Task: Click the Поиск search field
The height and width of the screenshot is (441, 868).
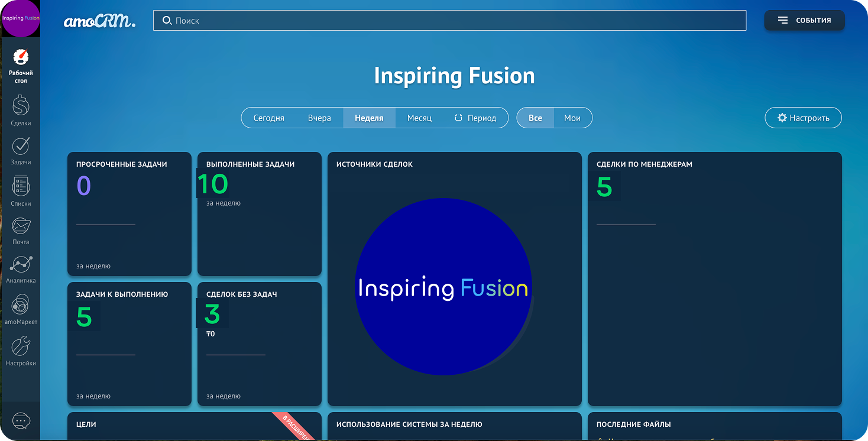Action: [449, 21]
